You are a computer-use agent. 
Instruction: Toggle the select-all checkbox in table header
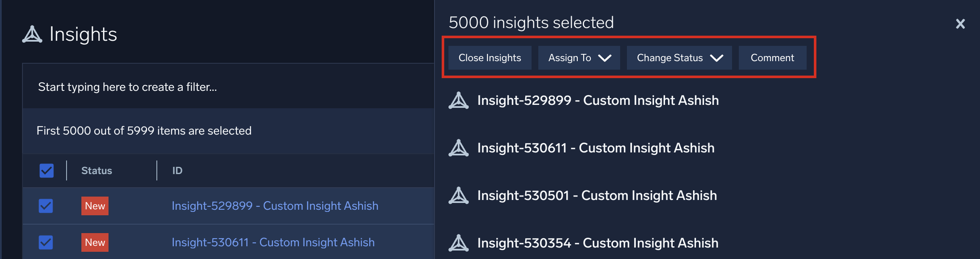click(46, 171)
